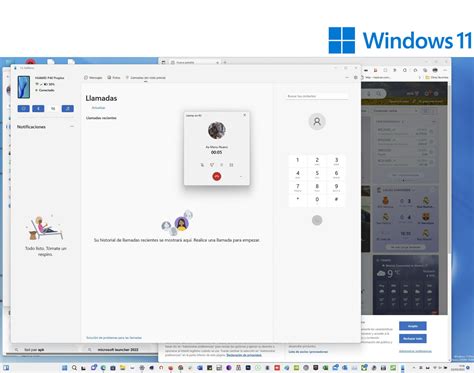The height and width of the screenshot is (373, 474).
Task: Click the round call button below the keypad
Action: point(317,220)
